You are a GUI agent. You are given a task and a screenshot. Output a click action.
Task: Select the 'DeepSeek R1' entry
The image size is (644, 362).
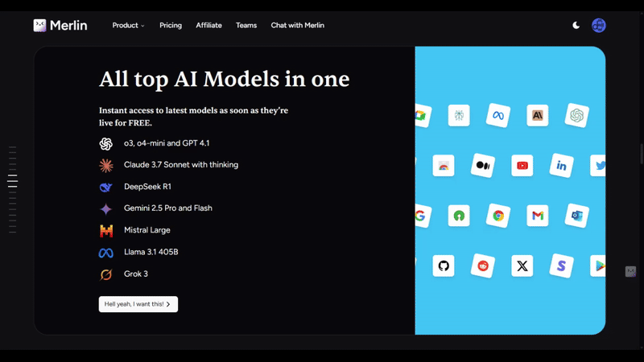pos(147,187)
